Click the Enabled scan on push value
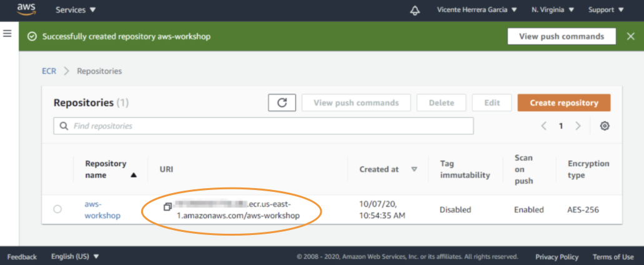This screenshot has height=265, width=644. point(529,209)
